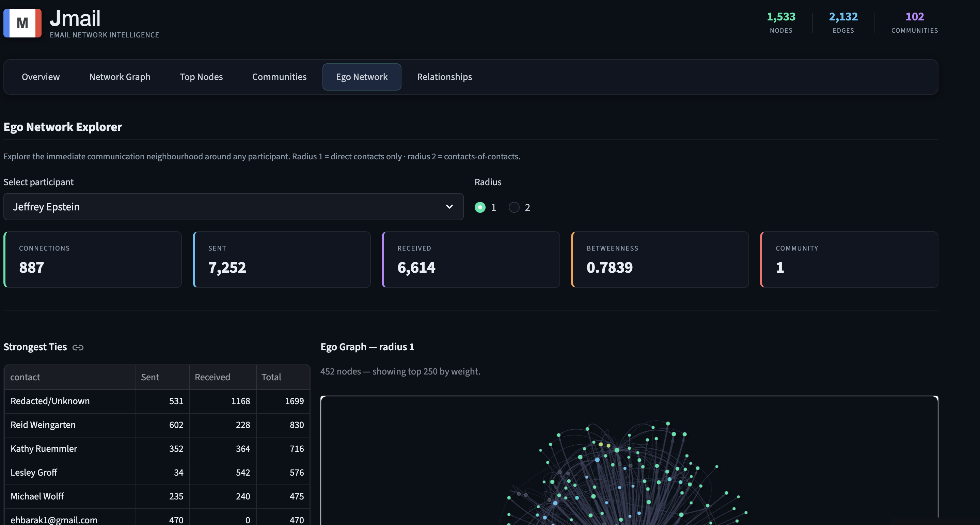Select radius 2 radio button
Screen dimensions: 980x525
pos(514,207)
